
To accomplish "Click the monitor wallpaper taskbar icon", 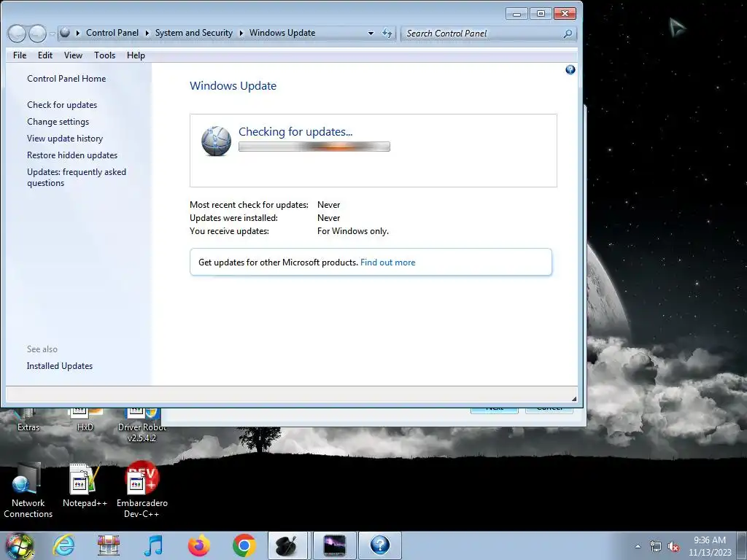I will coord(334,545).
